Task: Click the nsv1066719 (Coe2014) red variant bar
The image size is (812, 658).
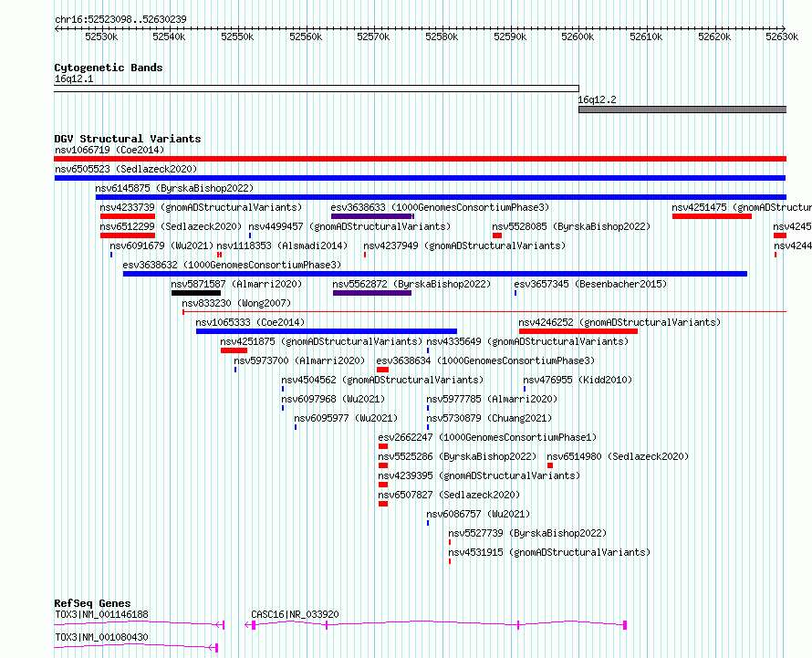Action: [420, 159]
